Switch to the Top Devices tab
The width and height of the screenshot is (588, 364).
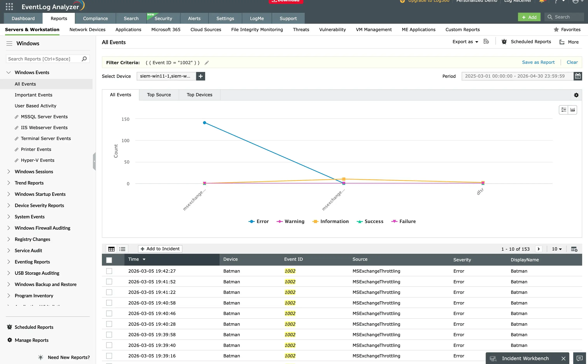(199, 95)
